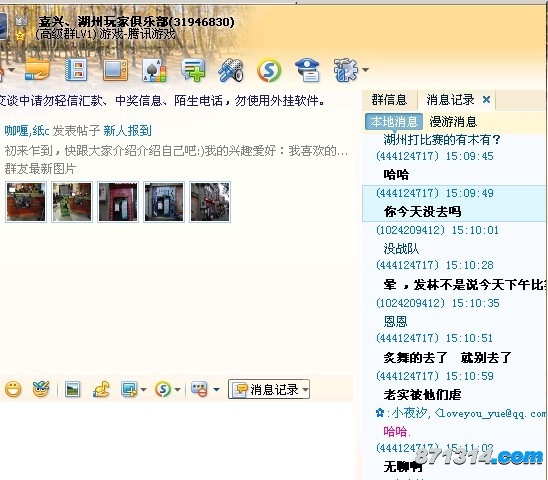
Task: Expand the screenshot tool dropdown arrow
Action: click(143, 389)
